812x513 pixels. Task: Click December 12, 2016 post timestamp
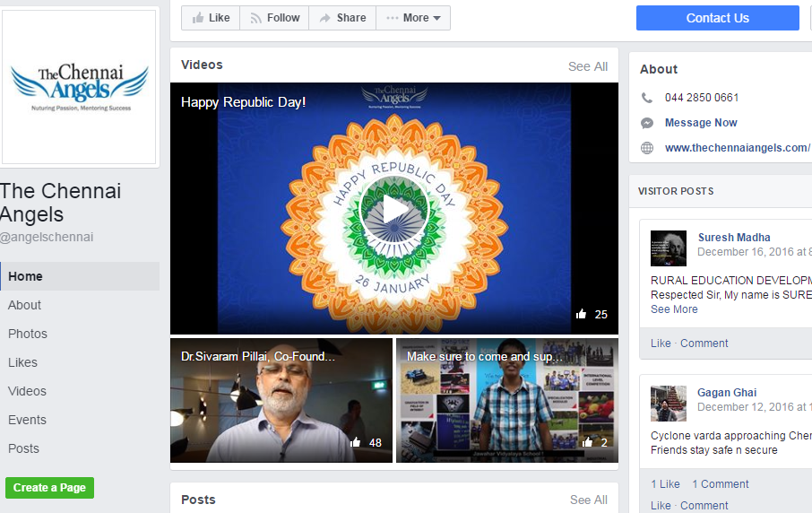pyautogui.click(x=754, y=407)
